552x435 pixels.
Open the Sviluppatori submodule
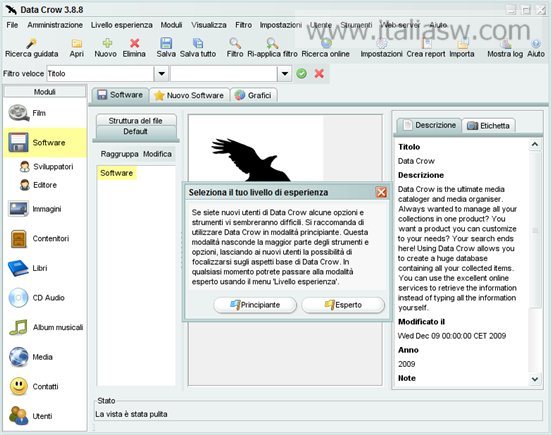point(46,166)
